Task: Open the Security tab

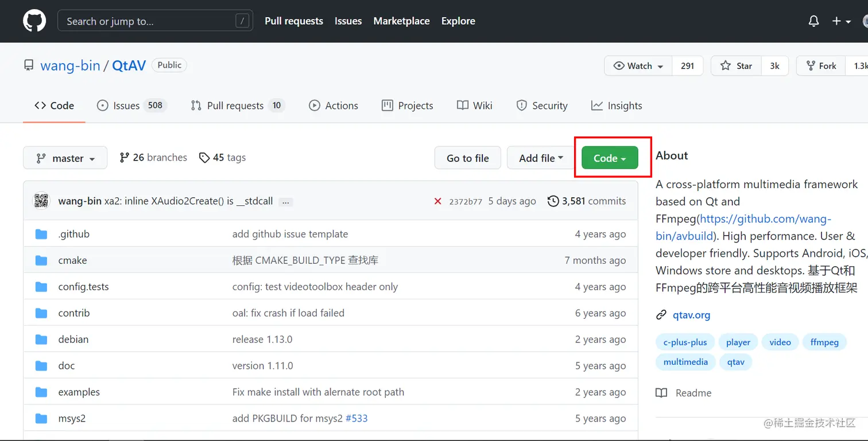Action: (542, 106)
